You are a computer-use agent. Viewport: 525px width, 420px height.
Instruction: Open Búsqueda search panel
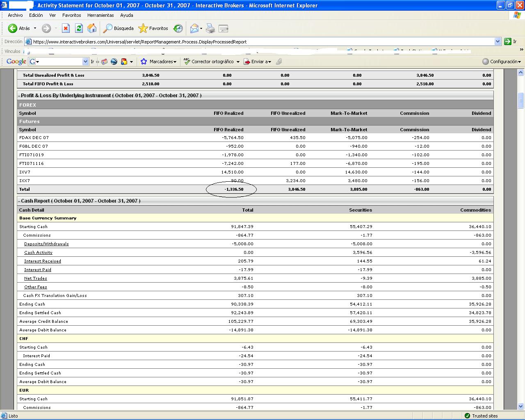(119, 28)
